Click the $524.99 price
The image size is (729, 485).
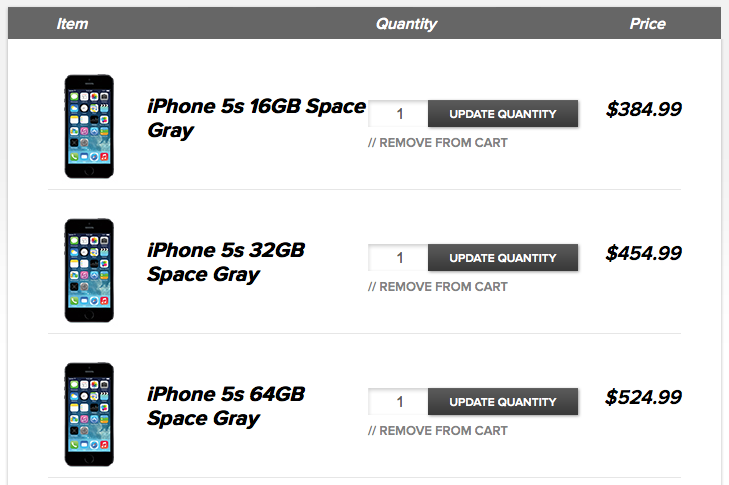643,398
